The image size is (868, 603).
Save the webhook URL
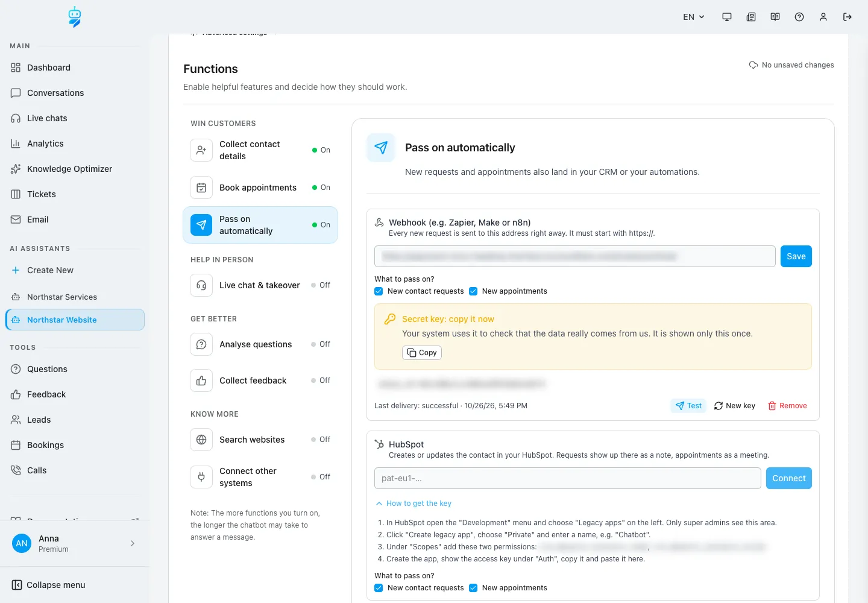pos(796,256)
